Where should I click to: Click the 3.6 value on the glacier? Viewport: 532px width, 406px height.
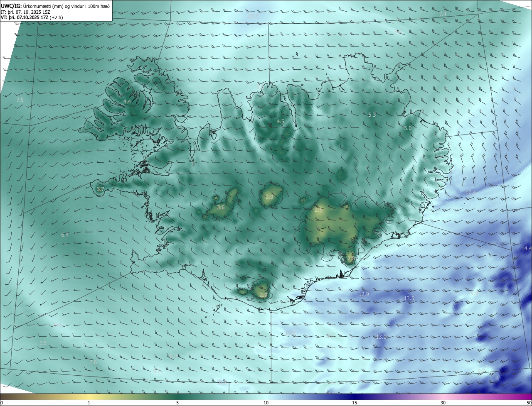click(221, 207)
